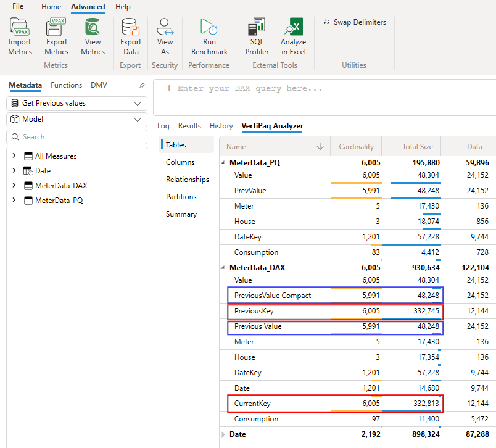Expand the MeterData_DAX tree node
496x448 pixels.
pos(14,185)
